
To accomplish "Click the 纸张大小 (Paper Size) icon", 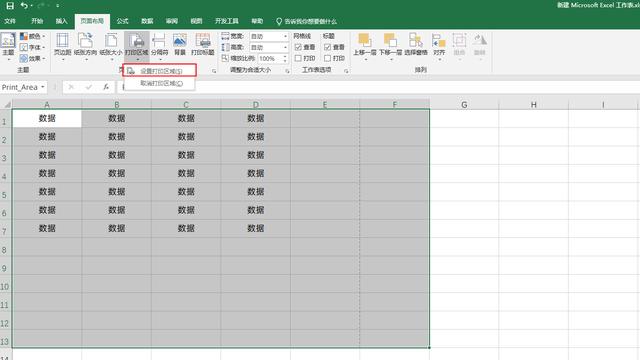I will click(x=111, y=41).
